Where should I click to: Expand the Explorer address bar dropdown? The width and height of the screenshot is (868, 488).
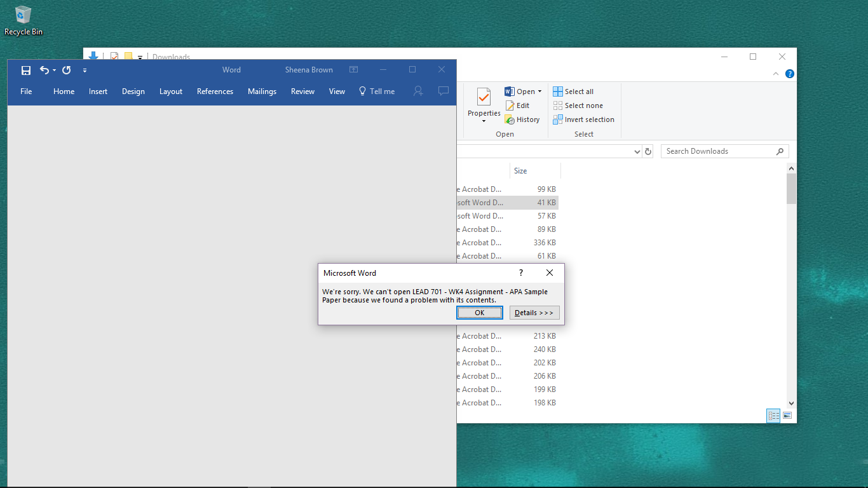click(637, 151)
